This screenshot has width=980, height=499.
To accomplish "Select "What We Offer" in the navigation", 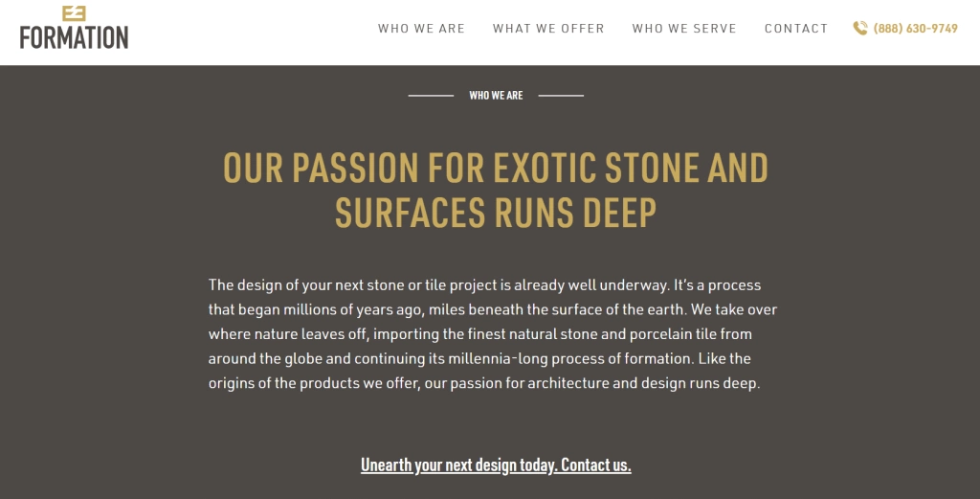I will tap(548, 29).
